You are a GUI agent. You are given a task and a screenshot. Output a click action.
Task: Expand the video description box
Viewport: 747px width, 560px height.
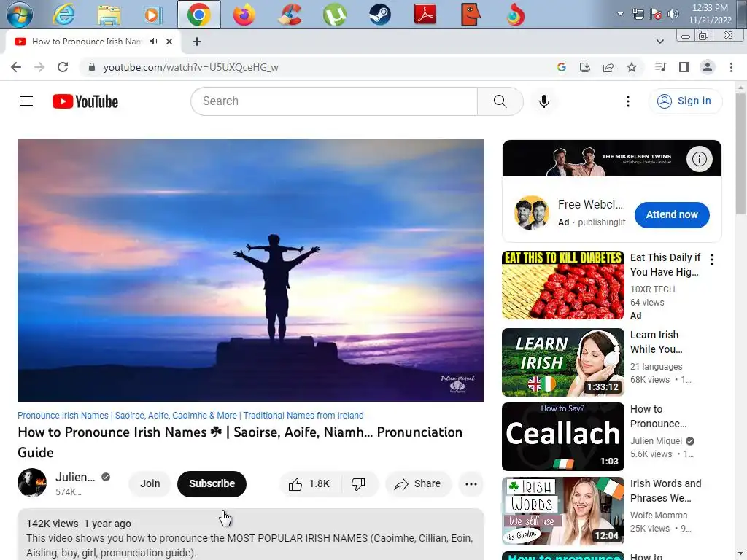(251, 534)
